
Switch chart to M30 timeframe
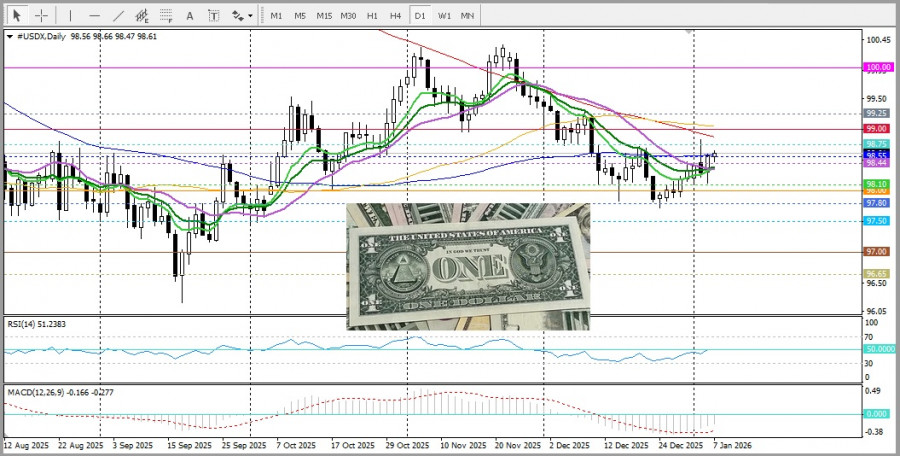tap(348, 16)
